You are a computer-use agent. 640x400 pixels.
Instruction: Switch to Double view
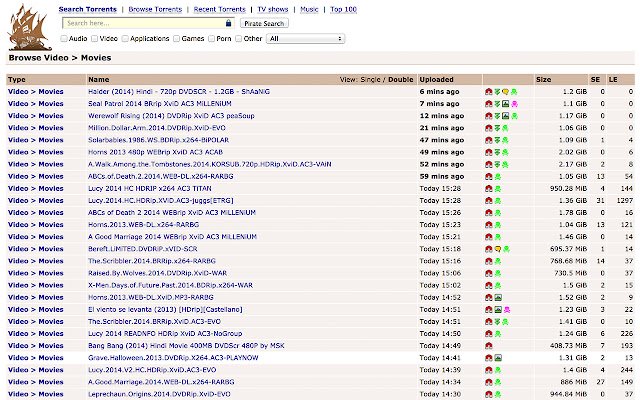click(400, 80)
